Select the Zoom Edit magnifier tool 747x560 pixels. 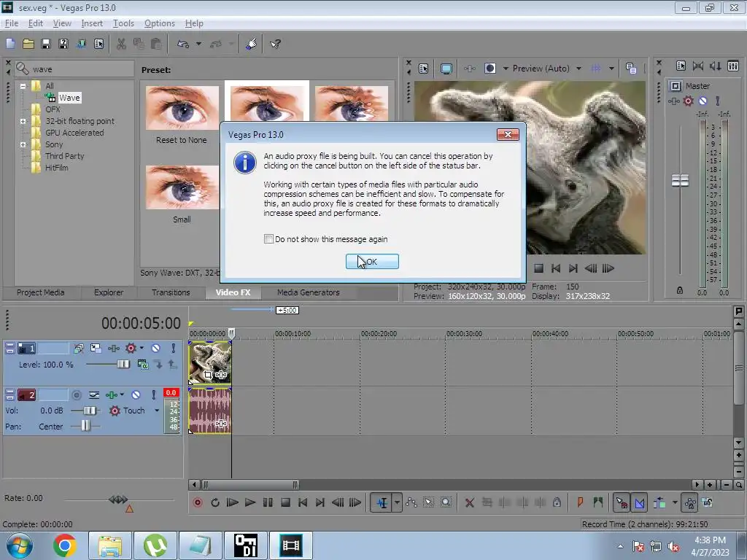tap(446, 502)
